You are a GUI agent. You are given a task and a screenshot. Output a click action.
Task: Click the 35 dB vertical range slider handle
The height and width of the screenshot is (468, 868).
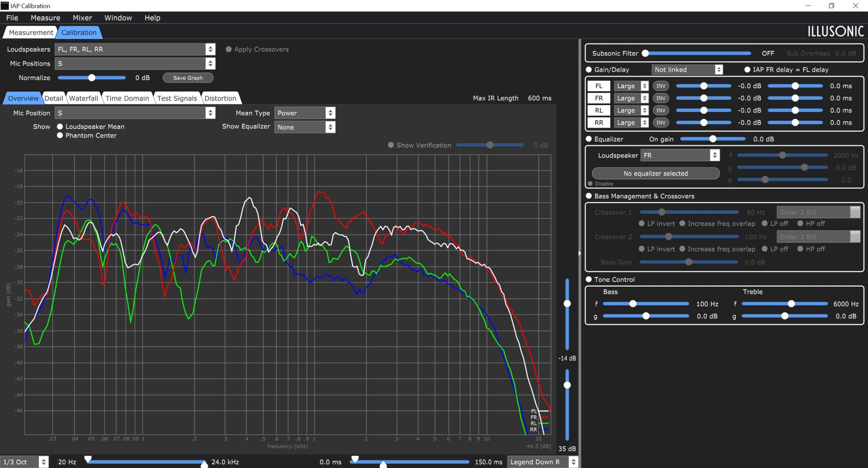[567, 385]
